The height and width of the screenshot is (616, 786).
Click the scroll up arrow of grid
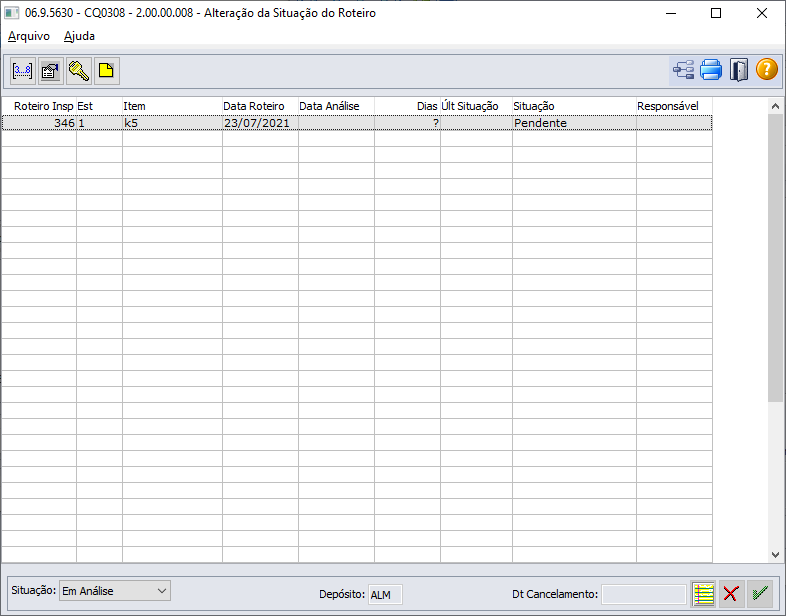point(775,106)
